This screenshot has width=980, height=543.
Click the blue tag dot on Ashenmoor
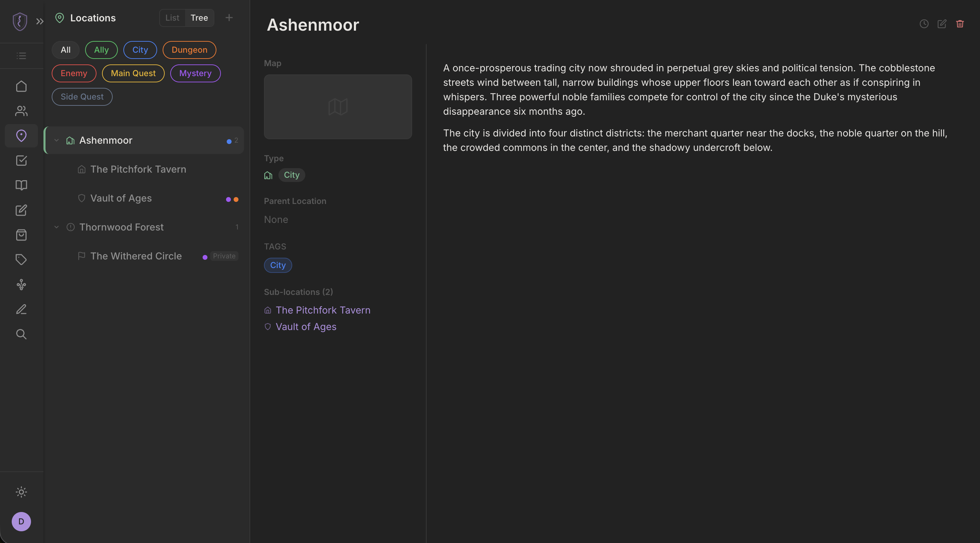(x=229, y=142)
